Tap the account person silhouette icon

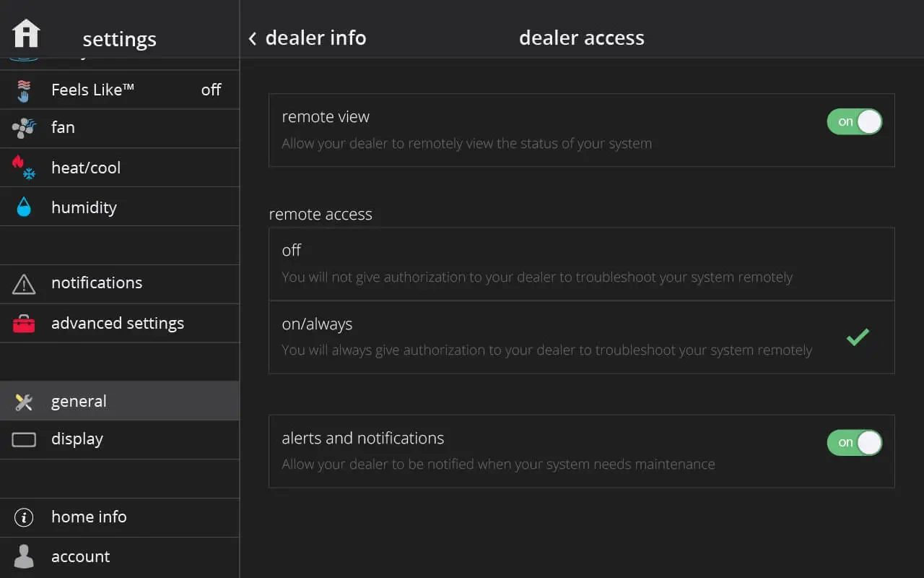24,556
